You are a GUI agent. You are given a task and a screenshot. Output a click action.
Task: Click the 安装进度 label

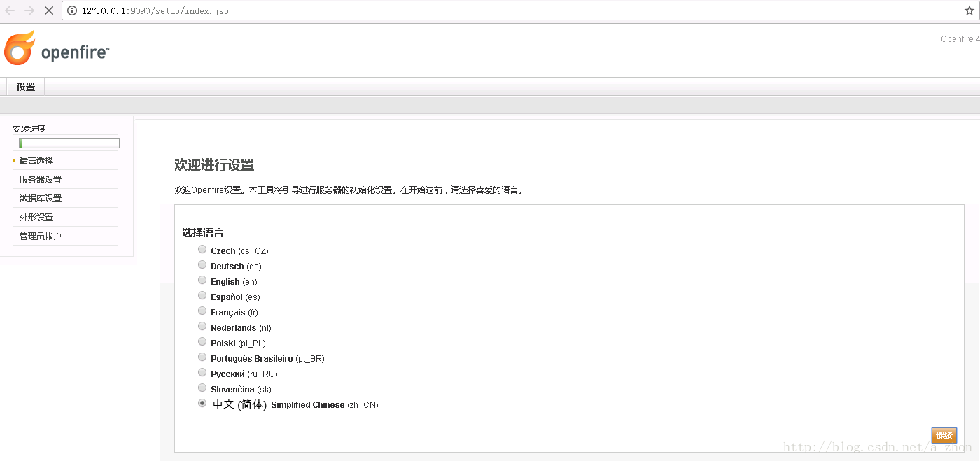[29, 129]
